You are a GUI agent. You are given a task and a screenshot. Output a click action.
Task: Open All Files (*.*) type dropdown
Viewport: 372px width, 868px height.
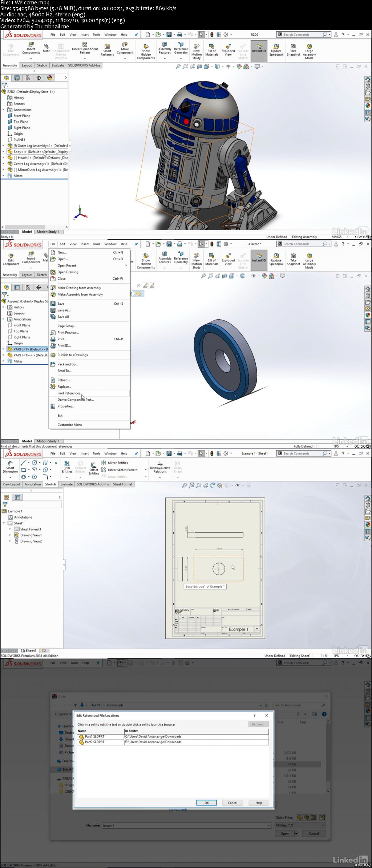click(300, 825)
